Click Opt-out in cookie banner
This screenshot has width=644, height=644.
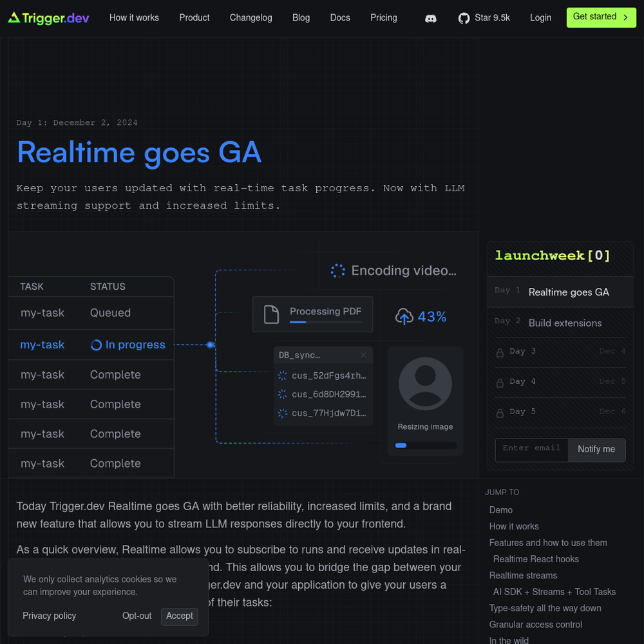137,616
